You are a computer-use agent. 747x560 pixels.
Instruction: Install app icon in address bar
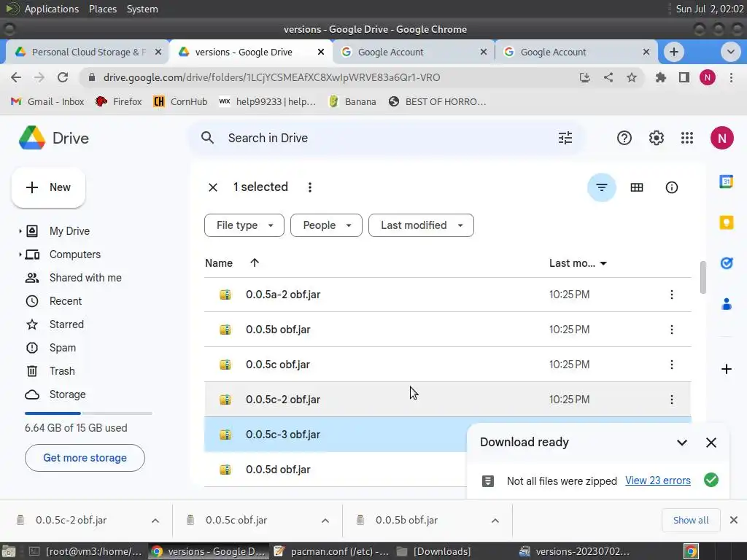(x=584, y=77)
